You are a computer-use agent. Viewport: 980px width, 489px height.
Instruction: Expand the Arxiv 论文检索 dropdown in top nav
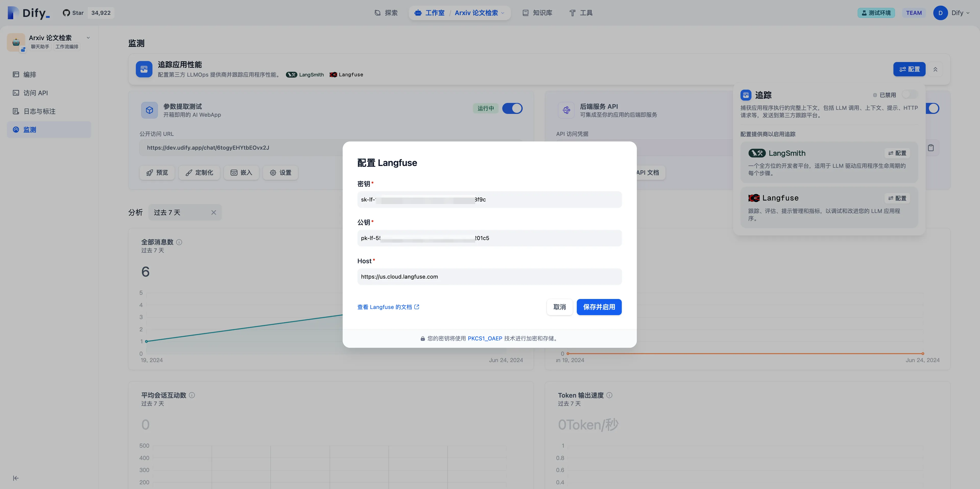tap(503, 13)
